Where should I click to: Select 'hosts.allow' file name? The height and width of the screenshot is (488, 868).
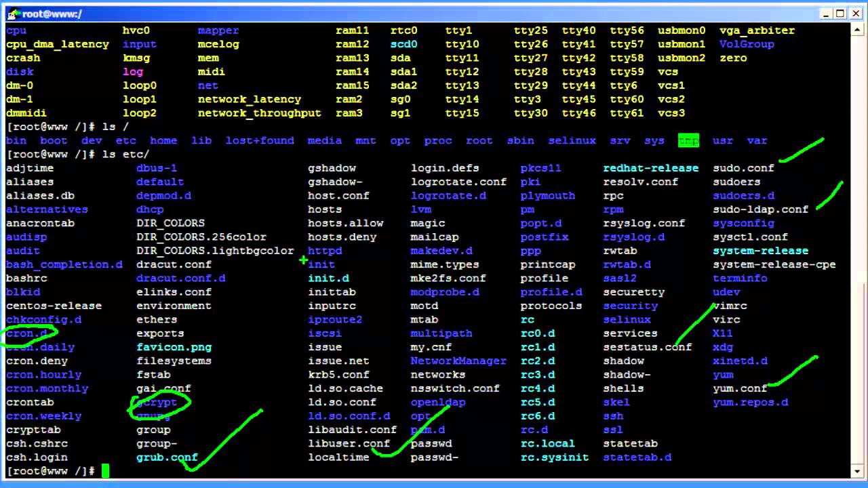point(346,223)
